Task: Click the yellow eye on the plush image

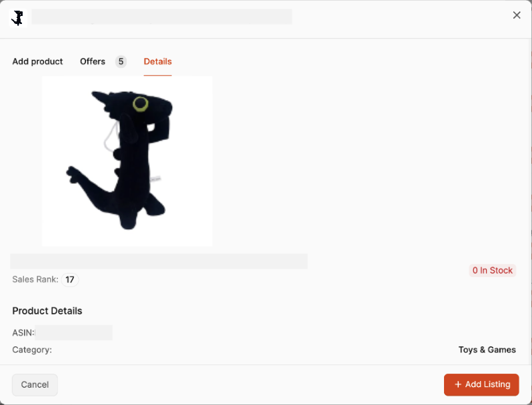Action: point(141,104)
